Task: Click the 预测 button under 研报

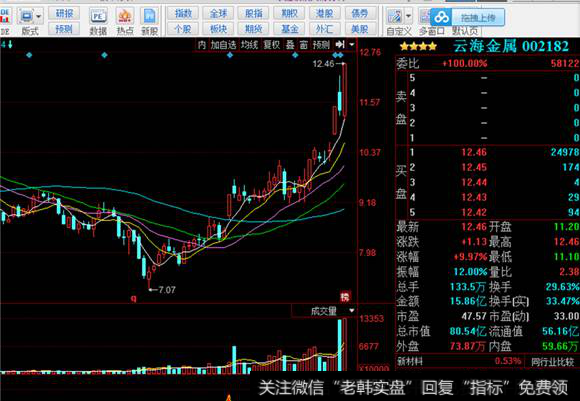Action: [64, 29]
